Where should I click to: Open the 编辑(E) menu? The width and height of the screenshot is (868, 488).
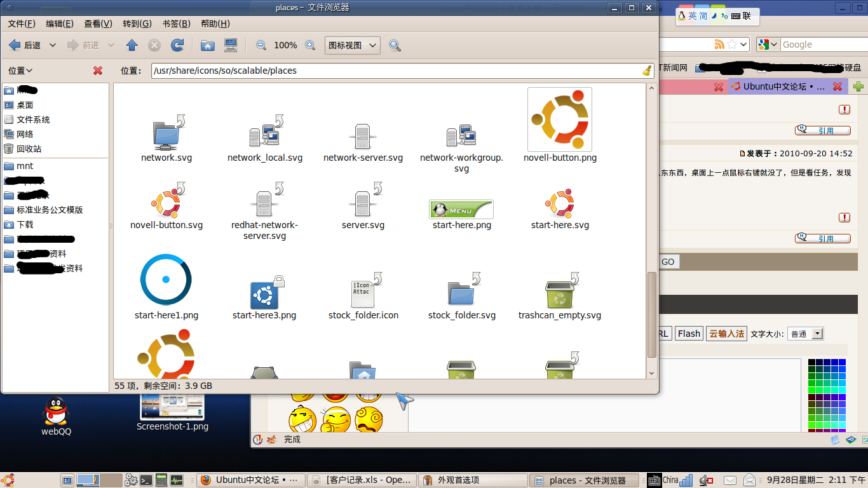click(x=60, y=24)
